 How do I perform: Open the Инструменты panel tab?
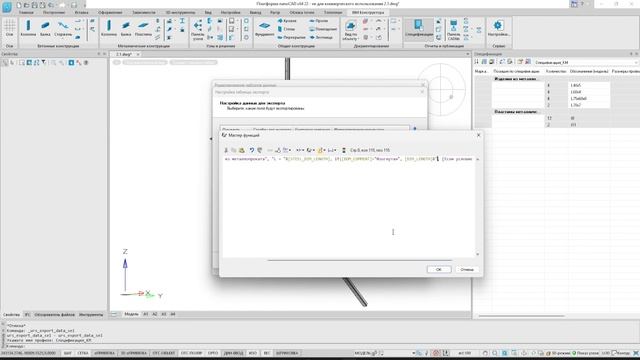(91, 315)
